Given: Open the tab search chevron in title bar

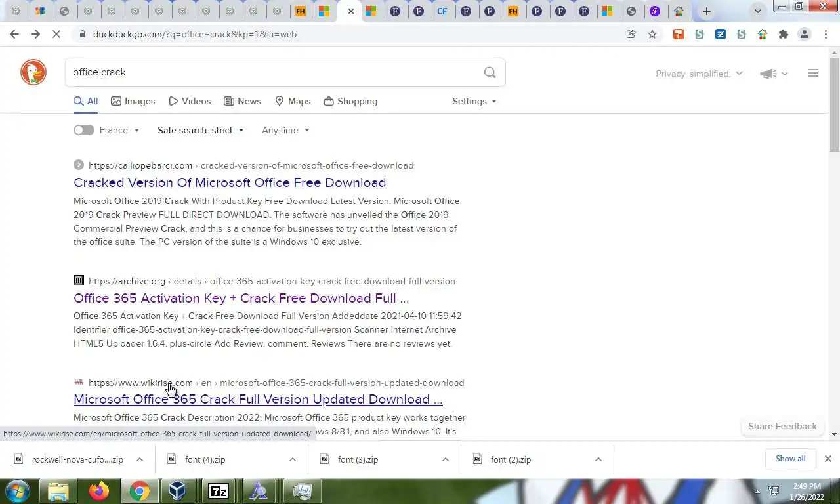Looking at the screenshot, I should coord(758,11).
